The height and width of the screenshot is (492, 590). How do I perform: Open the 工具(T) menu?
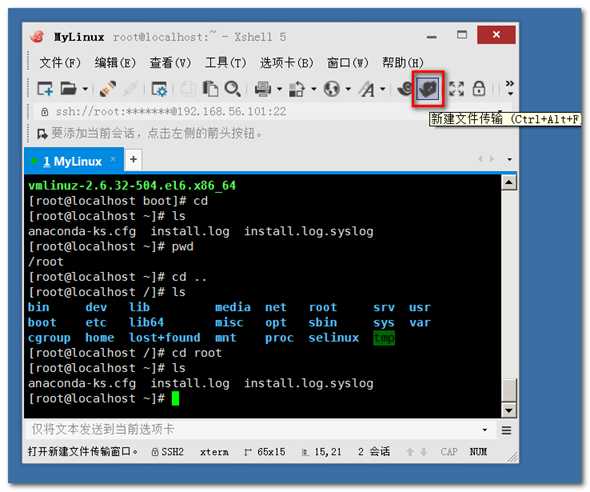[225, 62]
